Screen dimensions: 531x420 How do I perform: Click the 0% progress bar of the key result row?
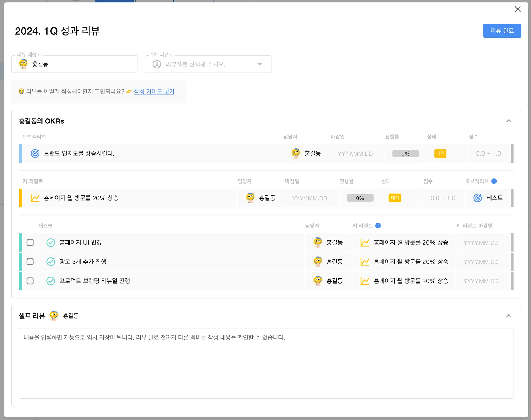tap(360, 198)
